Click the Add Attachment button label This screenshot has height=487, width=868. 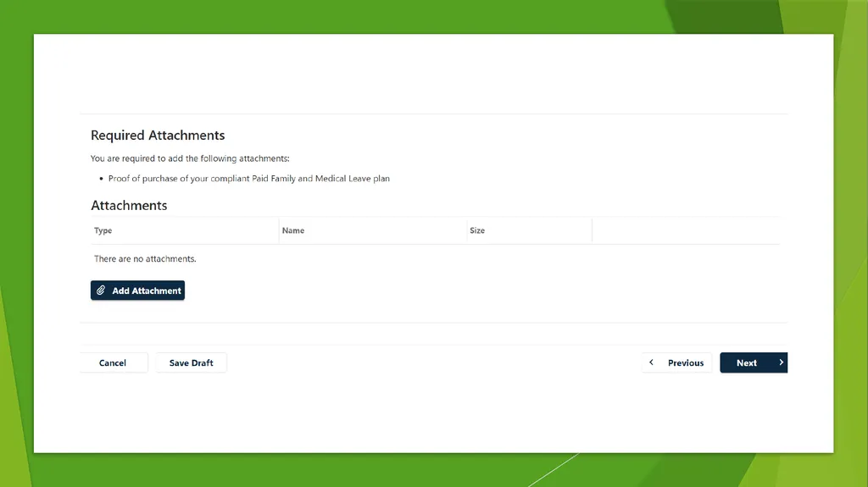[147, 291]
